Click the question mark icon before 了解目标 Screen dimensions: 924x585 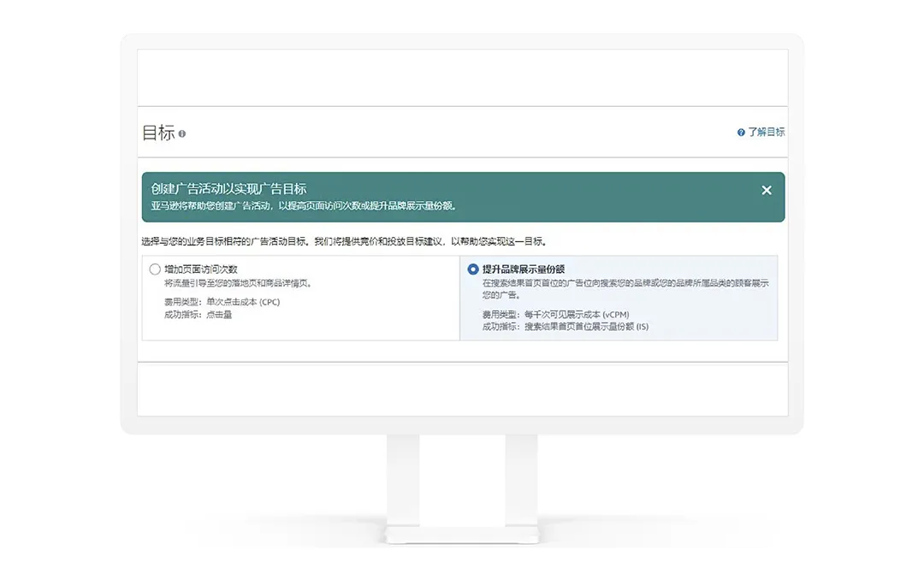741,133
